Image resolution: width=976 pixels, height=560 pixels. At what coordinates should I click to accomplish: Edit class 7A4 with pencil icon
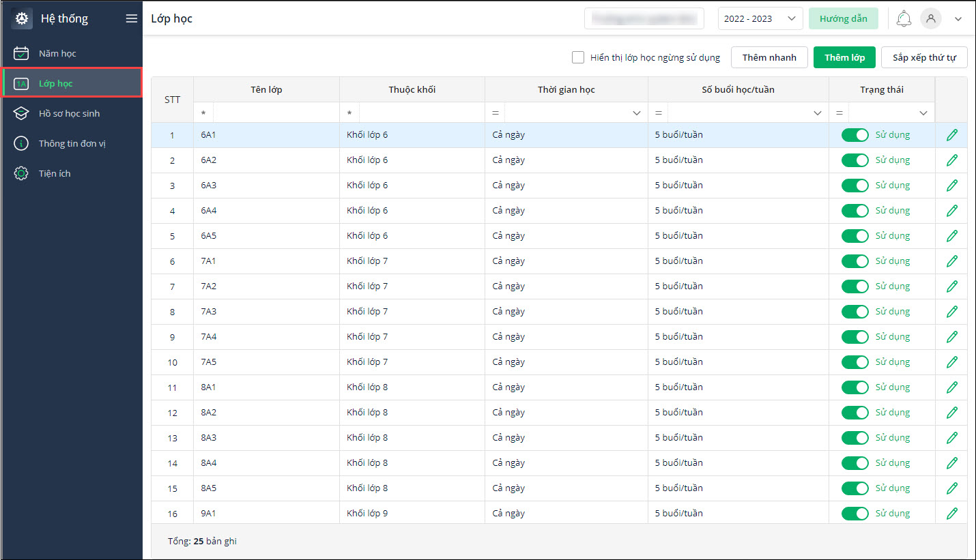(952, 337)
